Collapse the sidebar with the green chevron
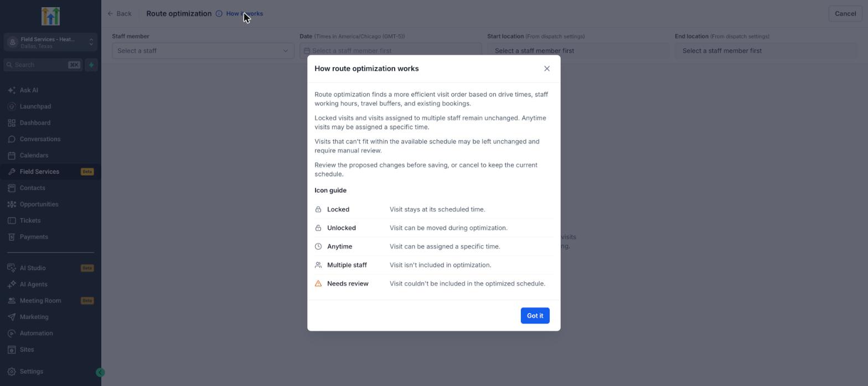Image resolution: width=868 pixels, height=386 pixels. coord(100,373)
